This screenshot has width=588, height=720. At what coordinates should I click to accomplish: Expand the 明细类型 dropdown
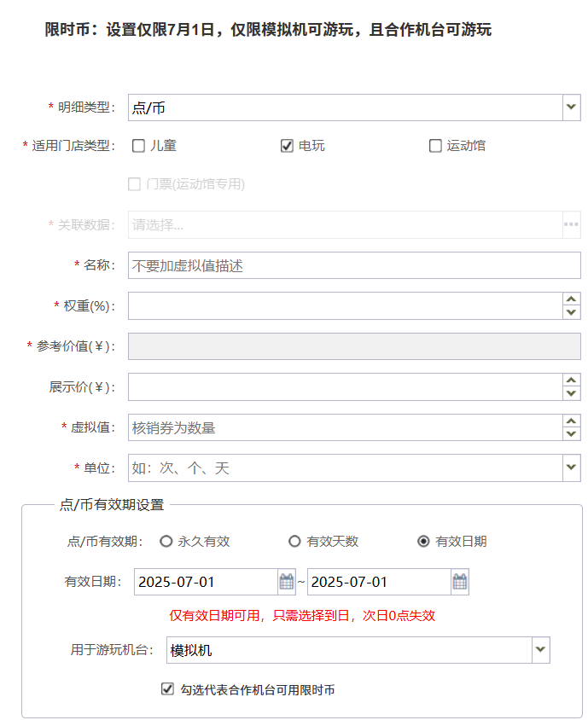pyautogui.click(x=572, y=107)
